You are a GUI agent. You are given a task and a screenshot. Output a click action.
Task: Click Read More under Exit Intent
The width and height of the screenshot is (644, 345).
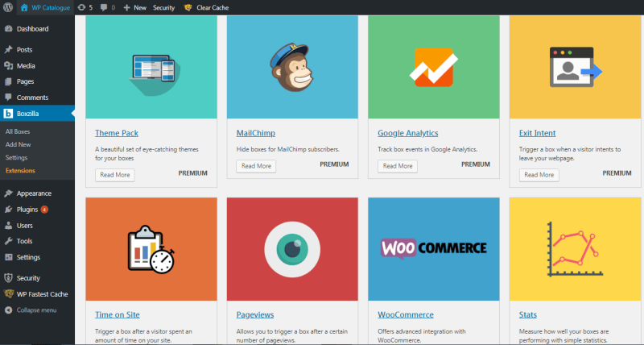coord(539,175)
